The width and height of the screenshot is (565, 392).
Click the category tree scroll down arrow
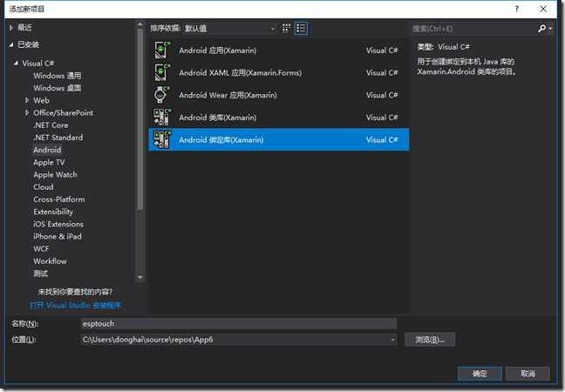[140, 277]
